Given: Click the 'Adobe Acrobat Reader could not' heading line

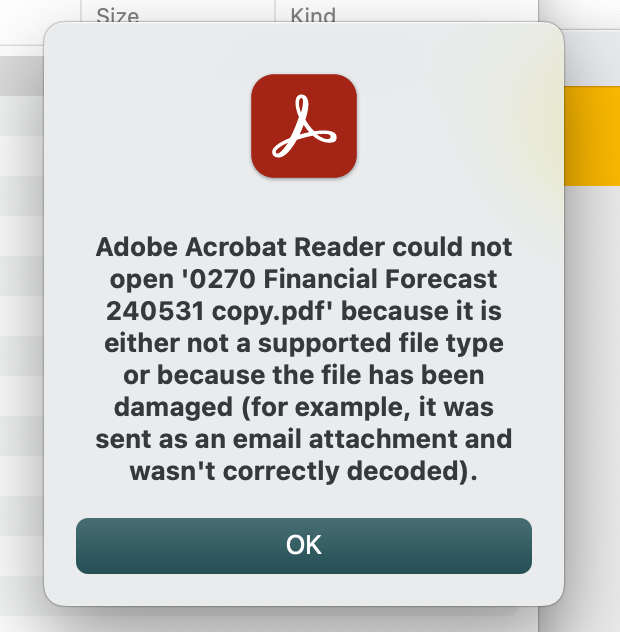Looking at the screenshot, I should pyautogui.click(x=304, y=247).
